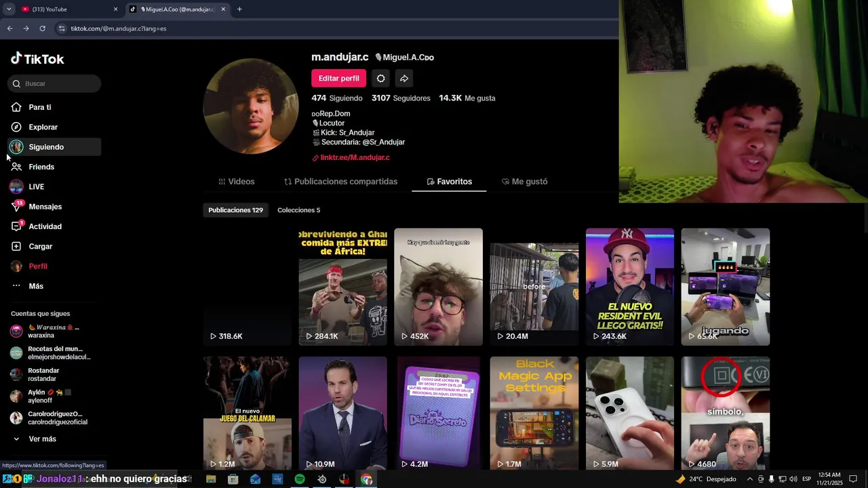
Task: Open the LIVE section
Action: 36,186
